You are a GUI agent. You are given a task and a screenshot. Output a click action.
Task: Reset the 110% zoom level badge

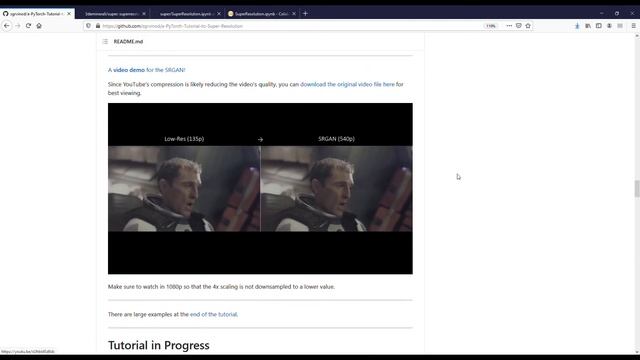click(x=490, y=26)
